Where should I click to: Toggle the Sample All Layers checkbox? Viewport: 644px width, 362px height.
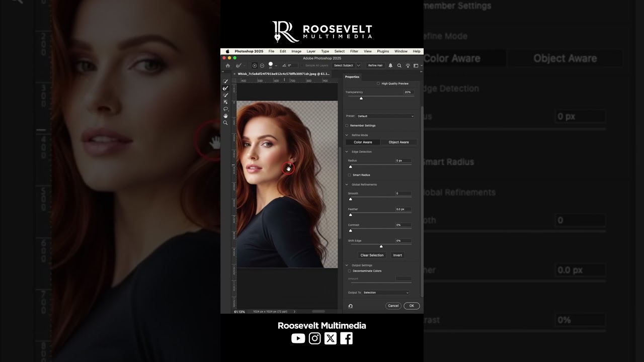(x=302, y=65)
